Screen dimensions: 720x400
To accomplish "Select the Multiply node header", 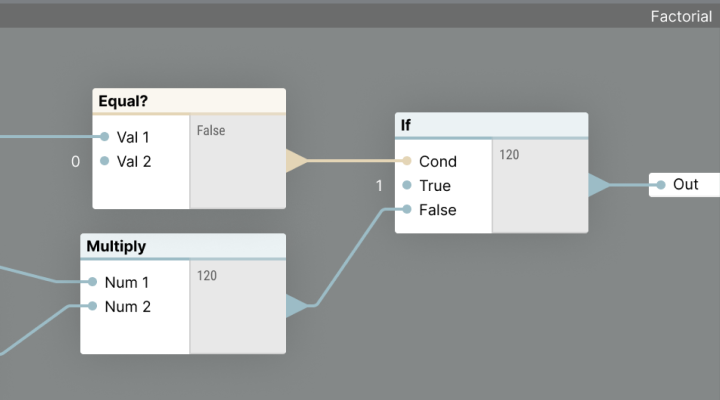I will [x=182, y=246].
